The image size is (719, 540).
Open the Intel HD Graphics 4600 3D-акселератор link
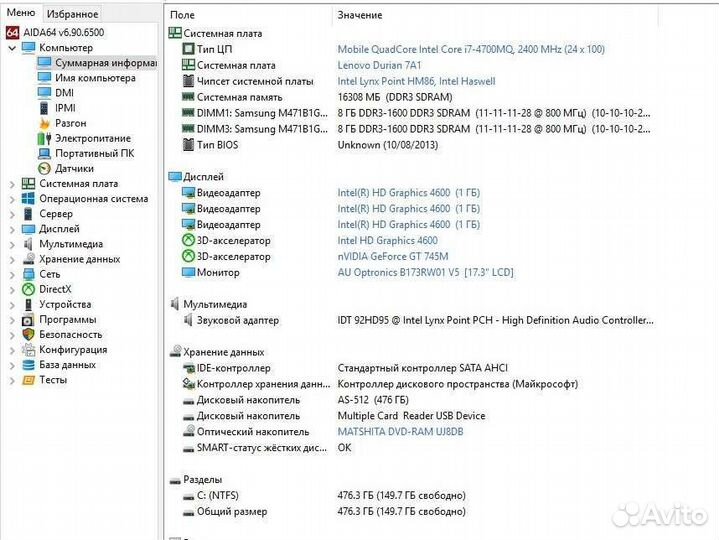pos(387,240)
